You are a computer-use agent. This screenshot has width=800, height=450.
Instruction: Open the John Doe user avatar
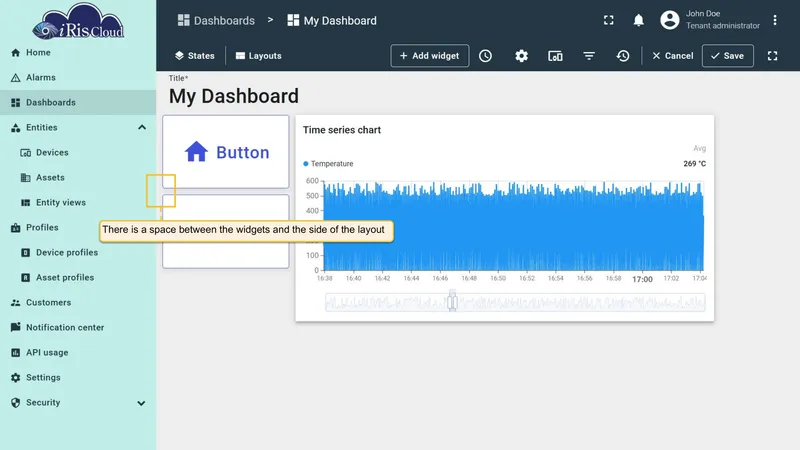pyautogui.click(x=669, y=20)
